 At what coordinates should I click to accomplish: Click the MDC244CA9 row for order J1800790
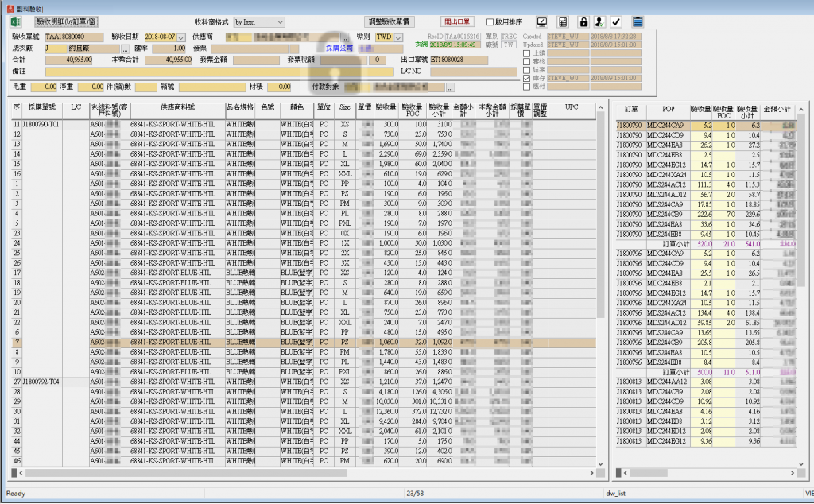[706, 126]
